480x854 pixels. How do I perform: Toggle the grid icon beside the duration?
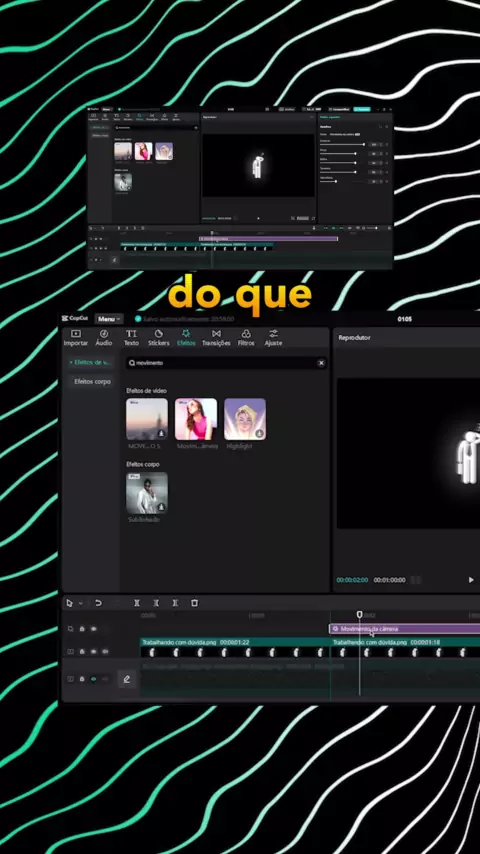416,580
